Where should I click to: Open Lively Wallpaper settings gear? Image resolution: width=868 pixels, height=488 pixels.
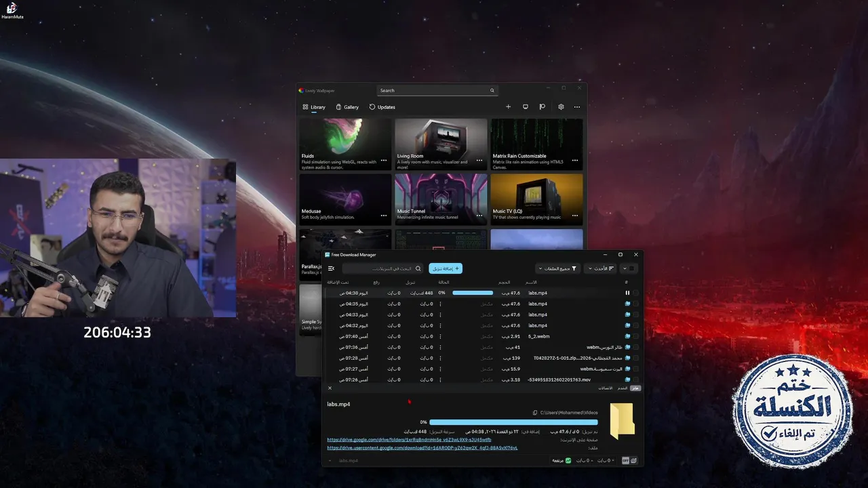point(561,107)
